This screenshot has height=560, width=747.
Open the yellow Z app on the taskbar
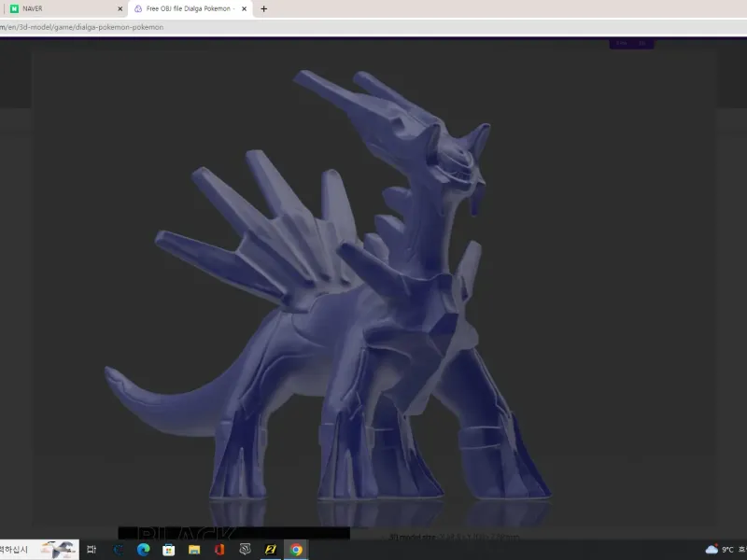tap(271, 550)
